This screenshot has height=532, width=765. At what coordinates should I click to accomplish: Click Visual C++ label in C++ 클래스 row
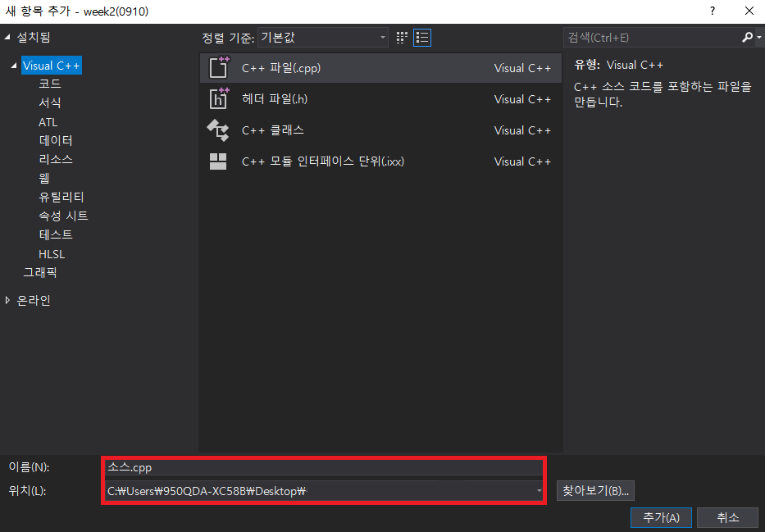pos(522,130)
